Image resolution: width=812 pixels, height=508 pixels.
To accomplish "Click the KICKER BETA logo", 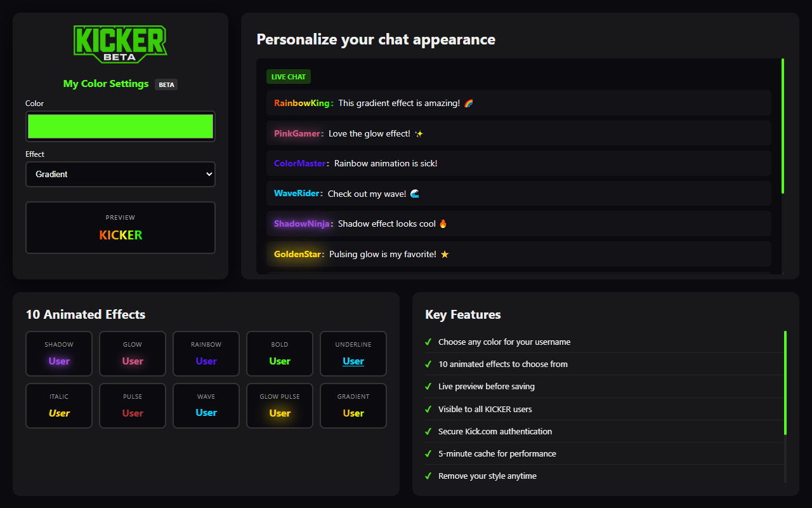I will click(x=121, y=44).
